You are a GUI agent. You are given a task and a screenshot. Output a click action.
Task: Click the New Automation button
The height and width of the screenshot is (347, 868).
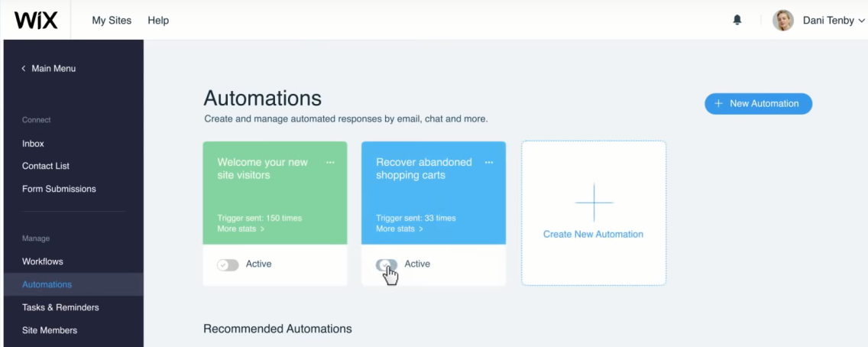coord(758,104)
